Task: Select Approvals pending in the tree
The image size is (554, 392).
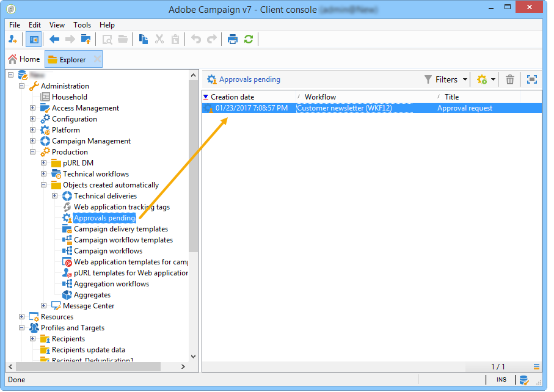Action: (x=104, y=218)
